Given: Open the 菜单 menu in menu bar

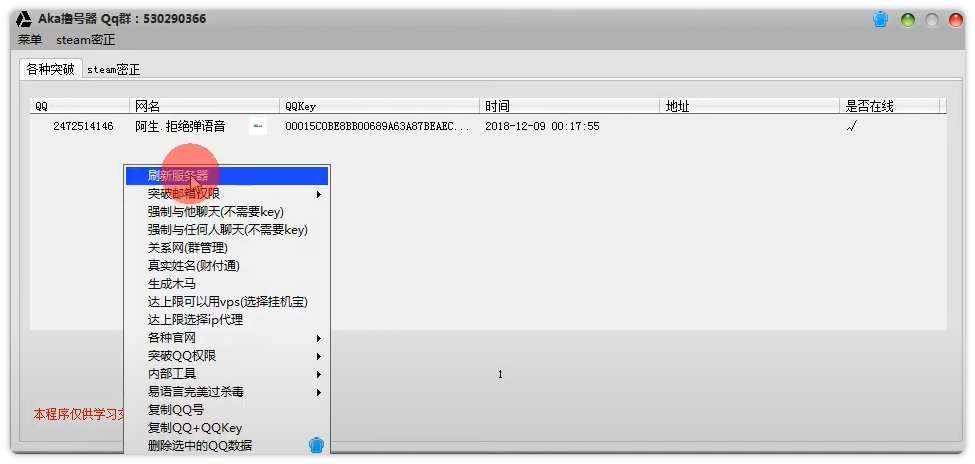Looking at the screenshot, I should click(x=30, y=40).
